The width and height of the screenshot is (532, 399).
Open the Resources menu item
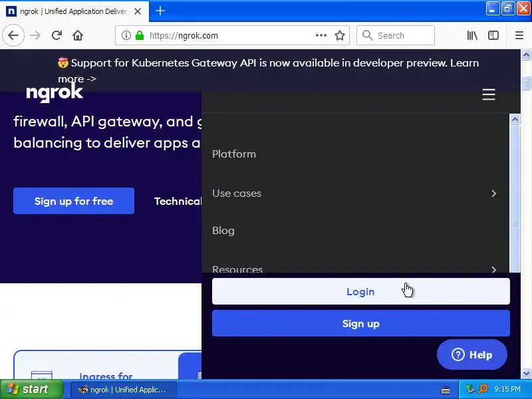click(x=237, y=269)
